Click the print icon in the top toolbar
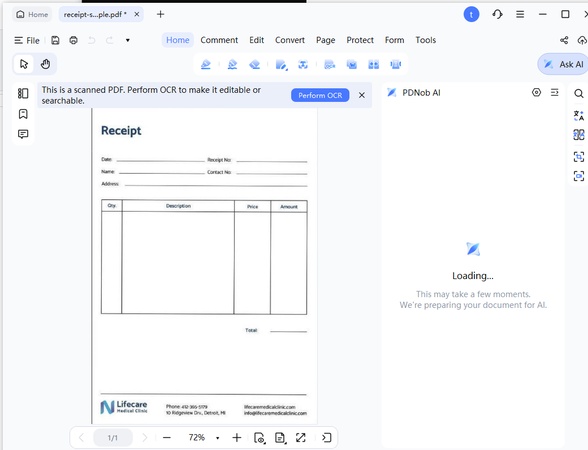The image size is (588, 450). pos(74,40)
